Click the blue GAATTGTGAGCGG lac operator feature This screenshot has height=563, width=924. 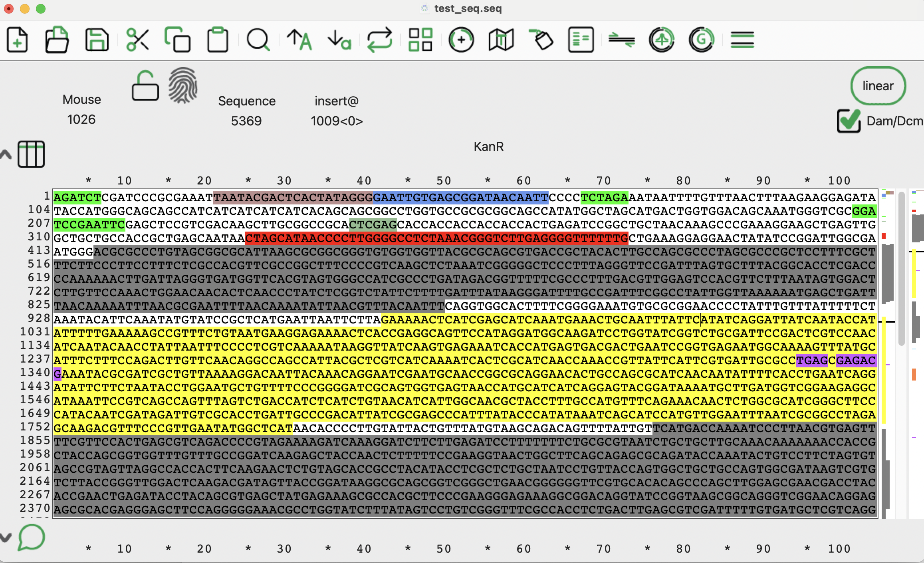pyautogui.click(x=460, y=198)
